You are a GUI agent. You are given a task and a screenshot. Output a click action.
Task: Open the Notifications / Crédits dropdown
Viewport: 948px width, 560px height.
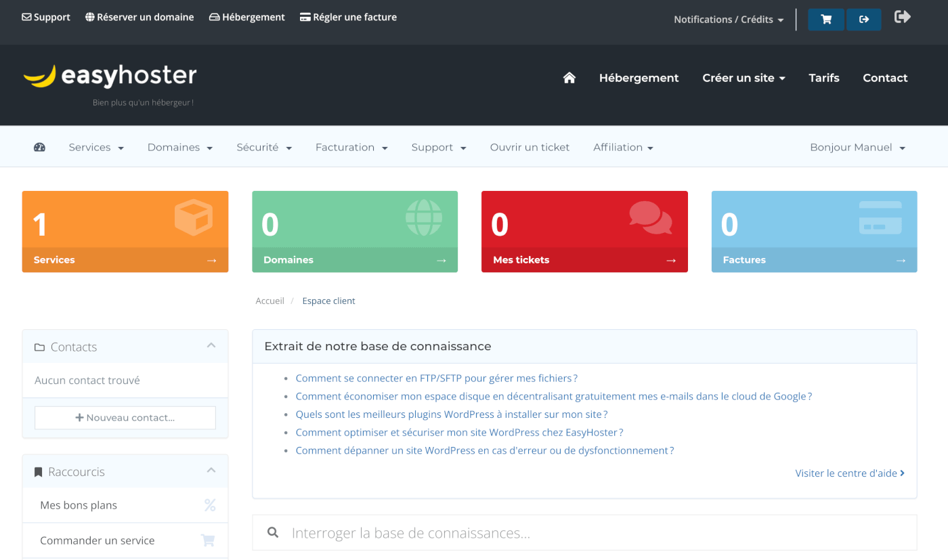pos(728,19)
